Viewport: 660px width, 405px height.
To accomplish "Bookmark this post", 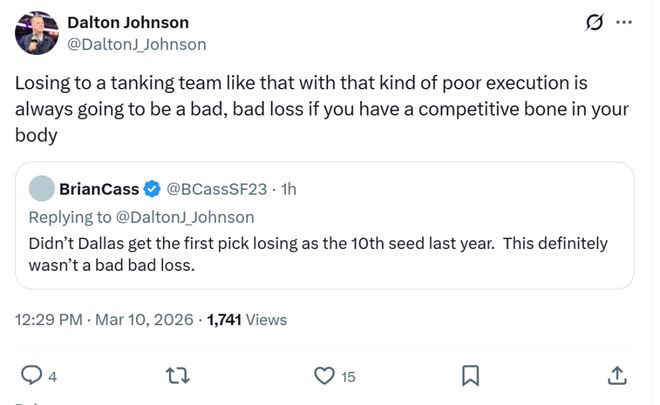I will (470, 376).
